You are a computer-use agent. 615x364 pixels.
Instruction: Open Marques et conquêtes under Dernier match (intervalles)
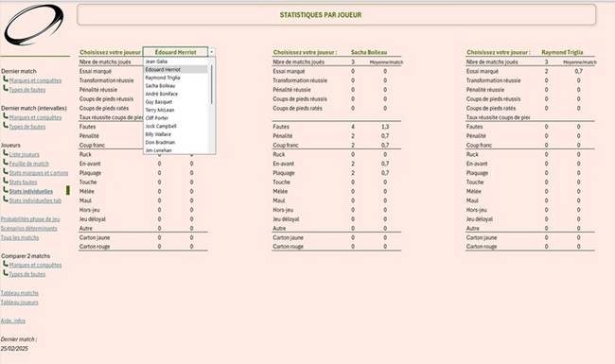(35, 117)
